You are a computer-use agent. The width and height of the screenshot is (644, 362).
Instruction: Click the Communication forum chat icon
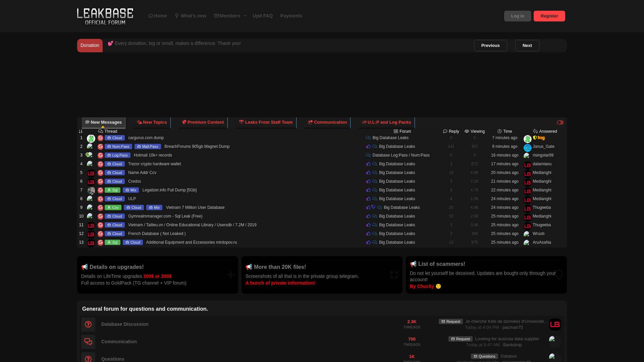click(88, 342)
